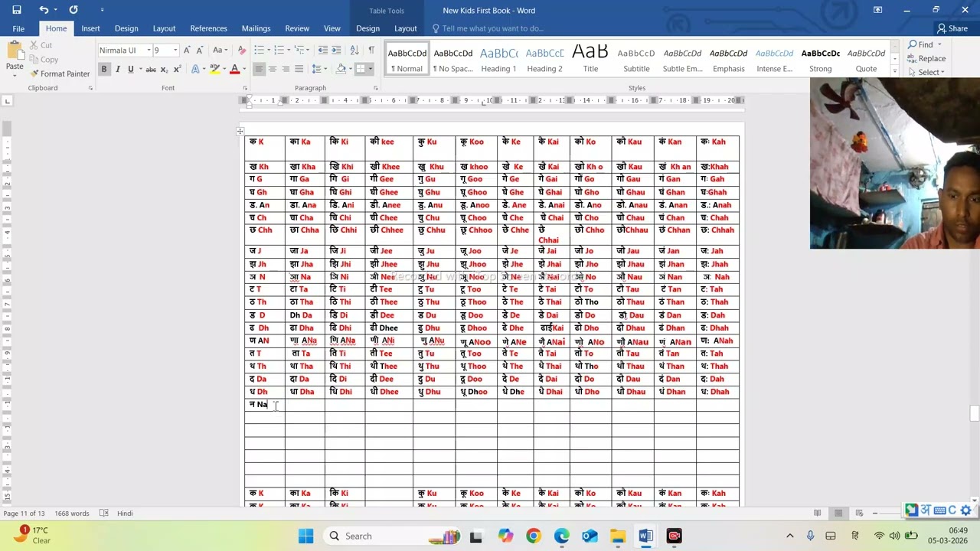
Task: Increase font size with Grow Font
Action: [x=187, y=51]
